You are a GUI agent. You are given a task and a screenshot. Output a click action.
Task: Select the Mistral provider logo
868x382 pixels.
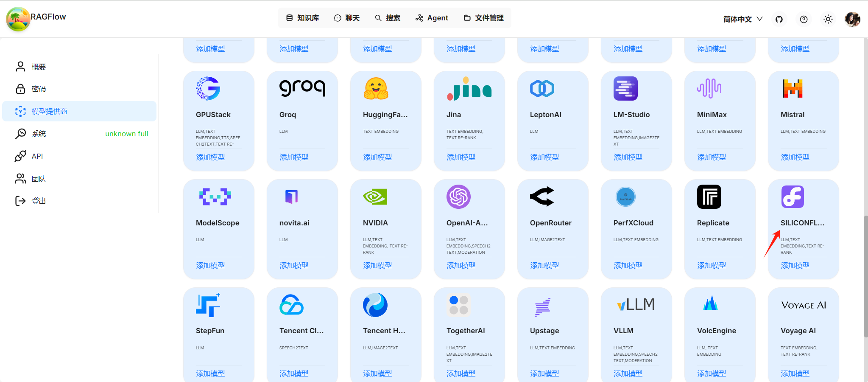[x=792, y=88]
